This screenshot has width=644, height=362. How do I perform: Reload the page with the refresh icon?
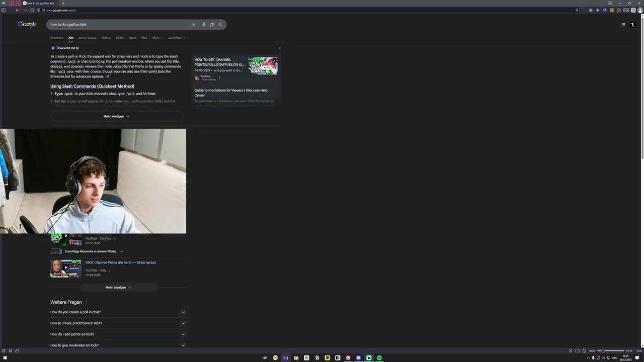tap(32, 10)
